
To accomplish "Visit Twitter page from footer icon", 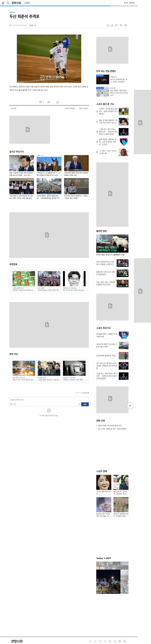I will point(95,641).
